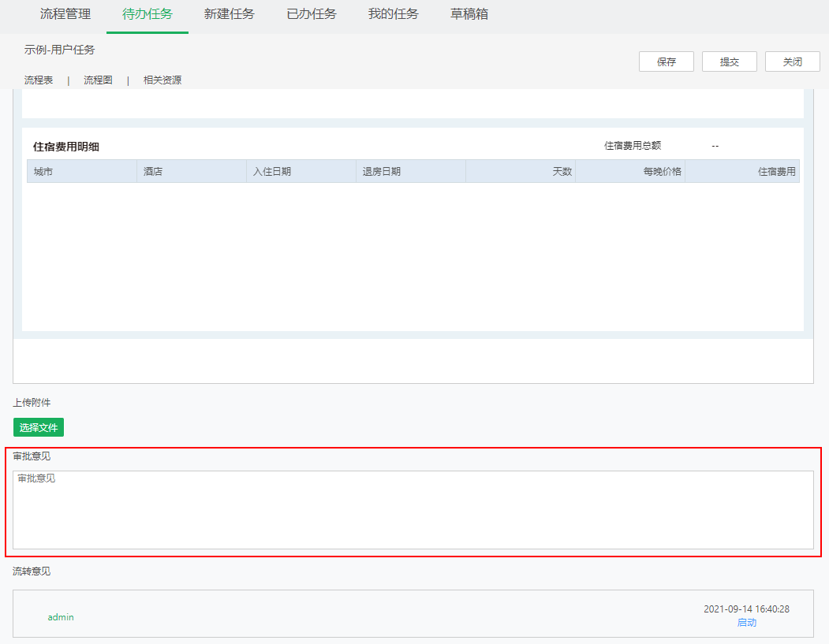Click the 保存 button
The height and width of the screenshot is (644, 829).
click(x=667, y=61)
